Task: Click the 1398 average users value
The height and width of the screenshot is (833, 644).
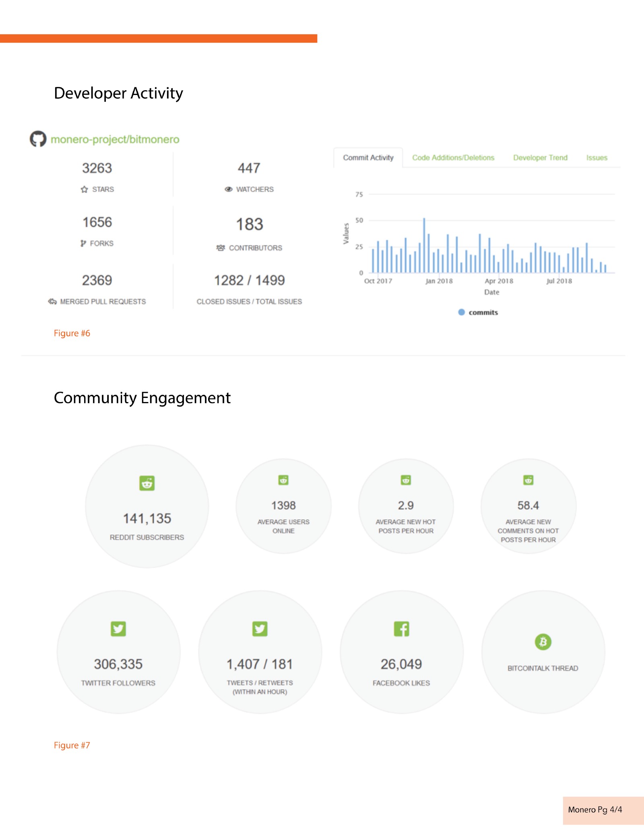Action: pos(283,505)
